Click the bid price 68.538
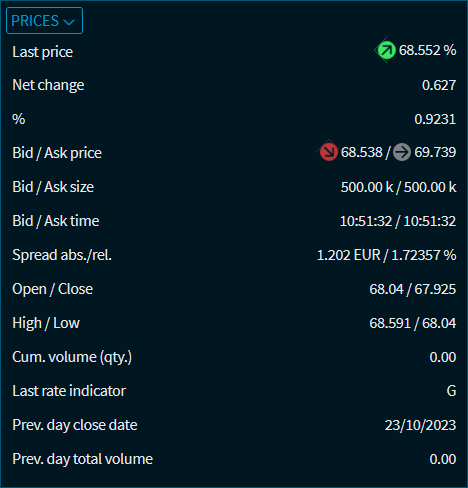The image size is (468, 488). (x=361, y=152)
